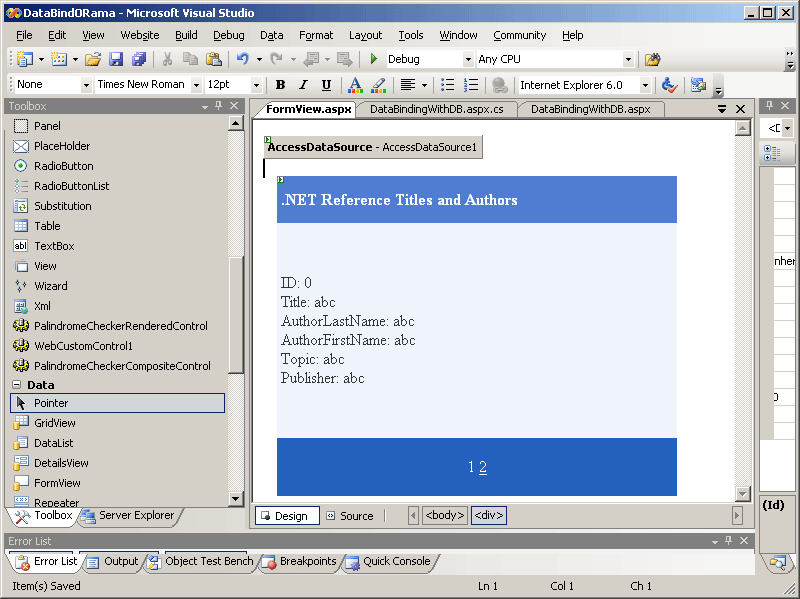The image size is (800, 599).
Task: Click the Save icon in toolbar
Action: coord(116,60)
